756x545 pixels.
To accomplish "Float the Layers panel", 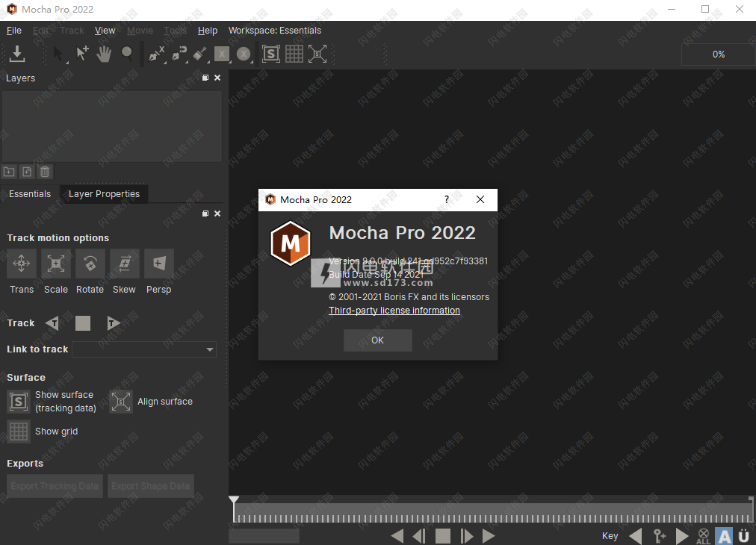I will 205,78.
